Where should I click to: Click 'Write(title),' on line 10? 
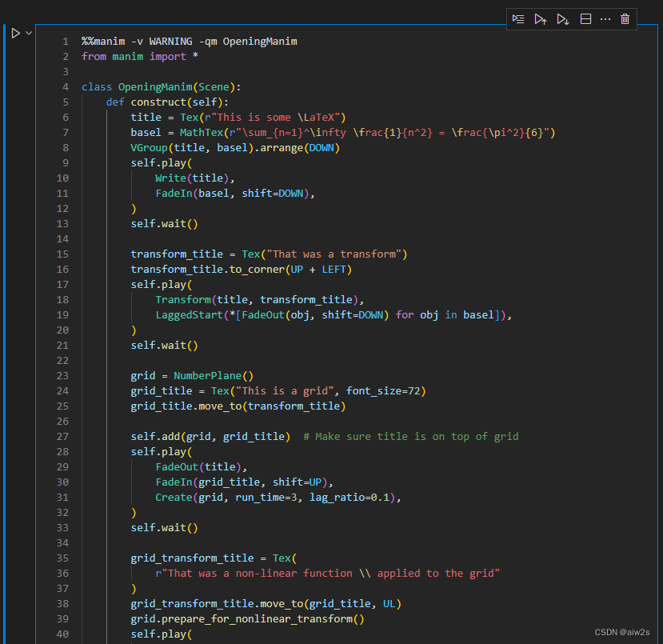point(195,178)
